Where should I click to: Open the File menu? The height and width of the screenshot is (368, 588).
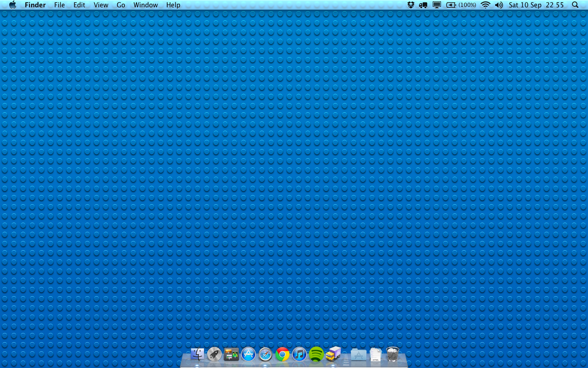(59, 5)
